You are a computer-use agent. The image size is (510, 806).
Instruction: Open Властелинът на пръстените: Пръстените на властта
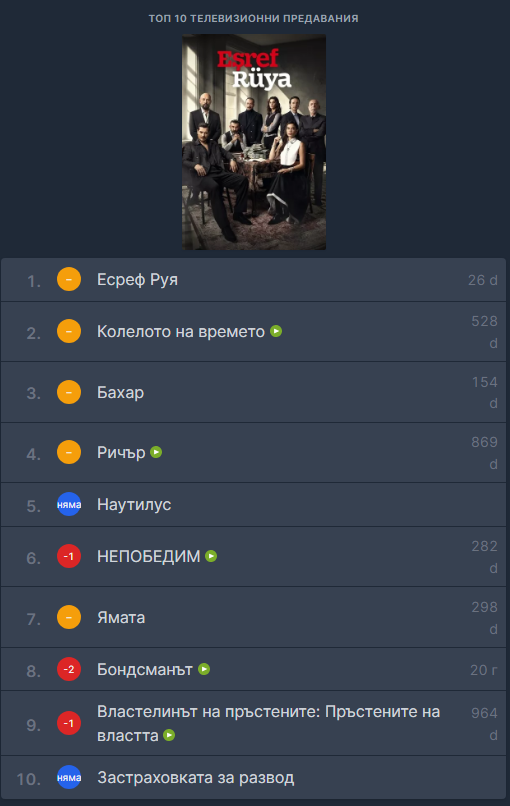268,723
